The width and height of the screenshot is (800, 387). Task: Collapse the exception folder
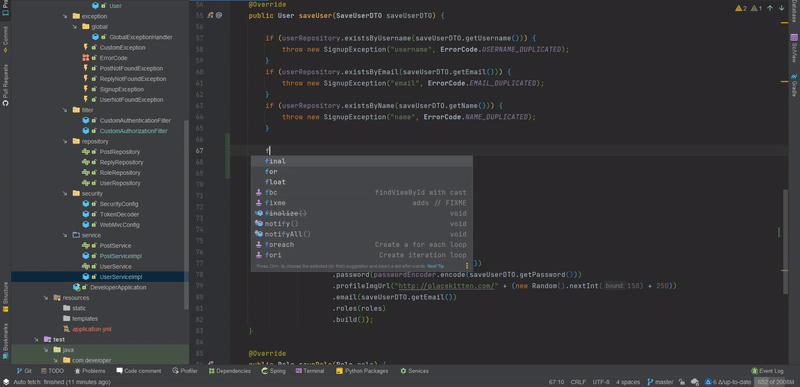tap(65, 16)
